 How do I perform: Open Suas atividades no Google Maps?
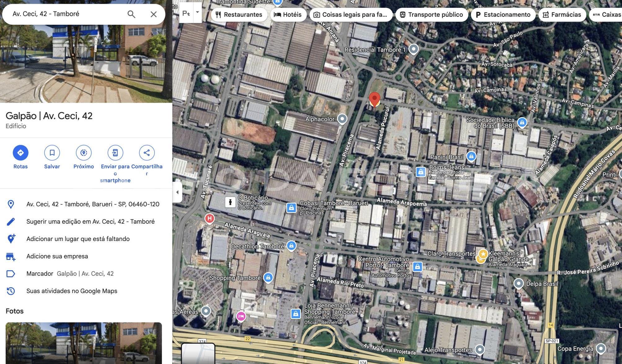click(72, 291)
